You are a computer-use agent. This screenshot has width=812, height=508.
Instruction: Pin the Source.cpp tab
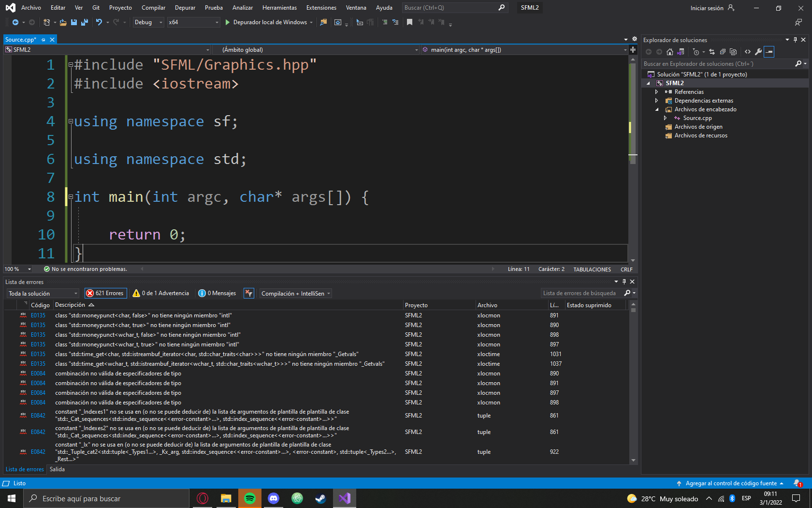[x=43, y=40]
